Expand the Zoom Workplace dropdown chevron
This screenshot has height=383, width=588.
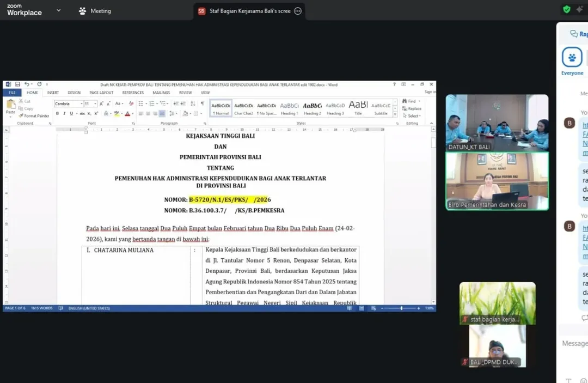pos(58,11)
